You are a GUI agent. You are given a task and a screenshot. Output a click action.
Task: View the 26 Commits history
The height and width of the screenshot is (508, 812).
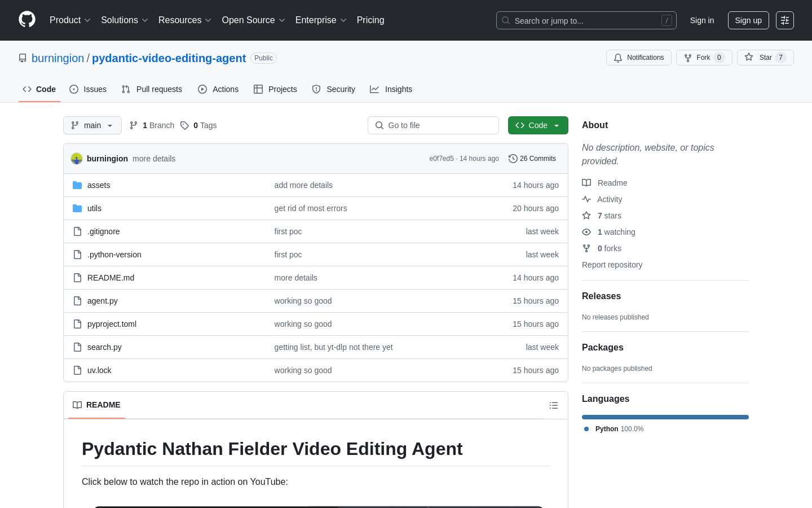pos(532,159)
